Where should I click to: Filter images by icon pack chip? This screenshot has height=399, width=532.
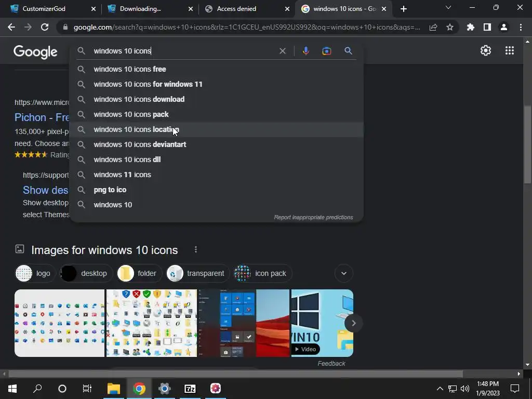click(x=262, y=273)
